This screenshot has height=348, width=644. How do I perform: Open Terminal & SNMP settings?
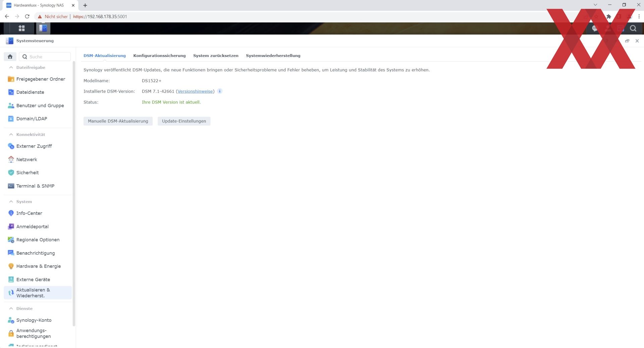pos(38,186)
